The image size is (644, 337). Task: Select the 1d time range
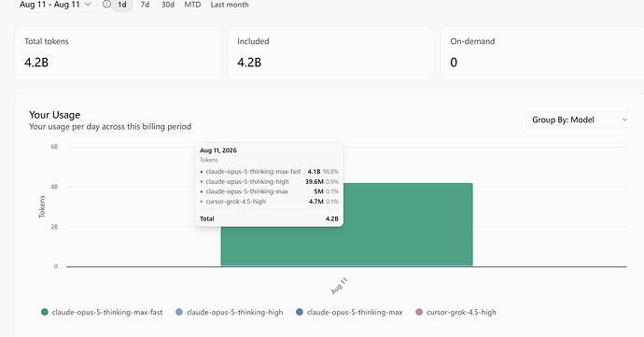click(122, 5)
